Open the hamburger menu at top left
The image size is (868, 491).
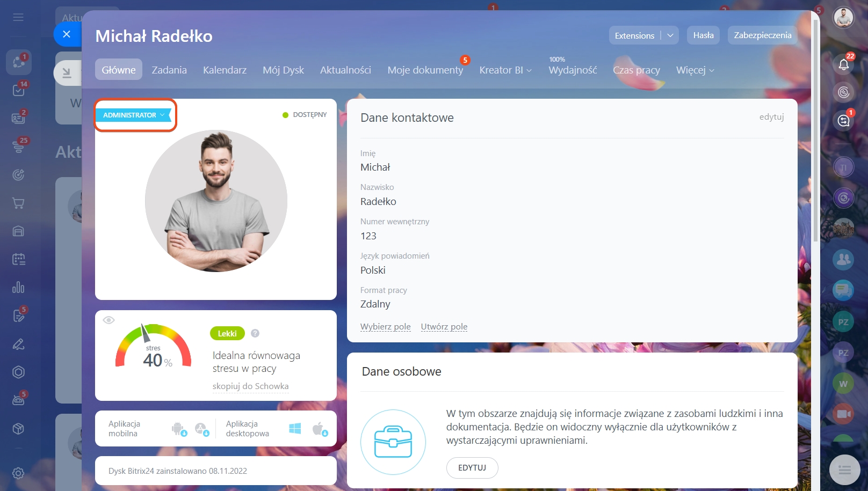click(x=18, y=17)
